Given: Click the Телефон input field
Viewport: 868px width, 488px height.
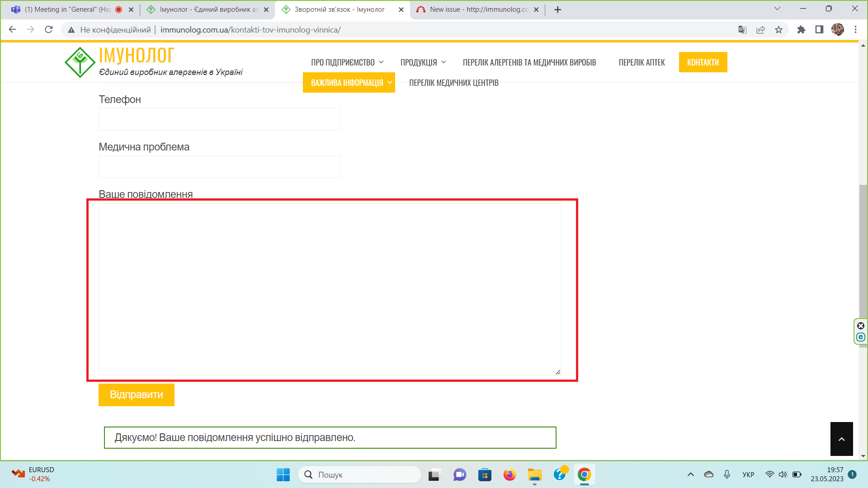Looking at the screenshot, I should [x=219, y=120].
